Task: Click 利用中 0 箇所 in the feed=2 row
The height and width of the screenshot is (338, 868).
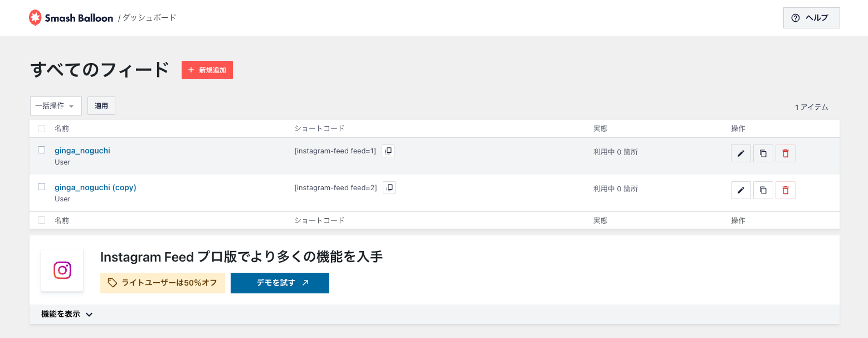Action: (x=616, y=189)
